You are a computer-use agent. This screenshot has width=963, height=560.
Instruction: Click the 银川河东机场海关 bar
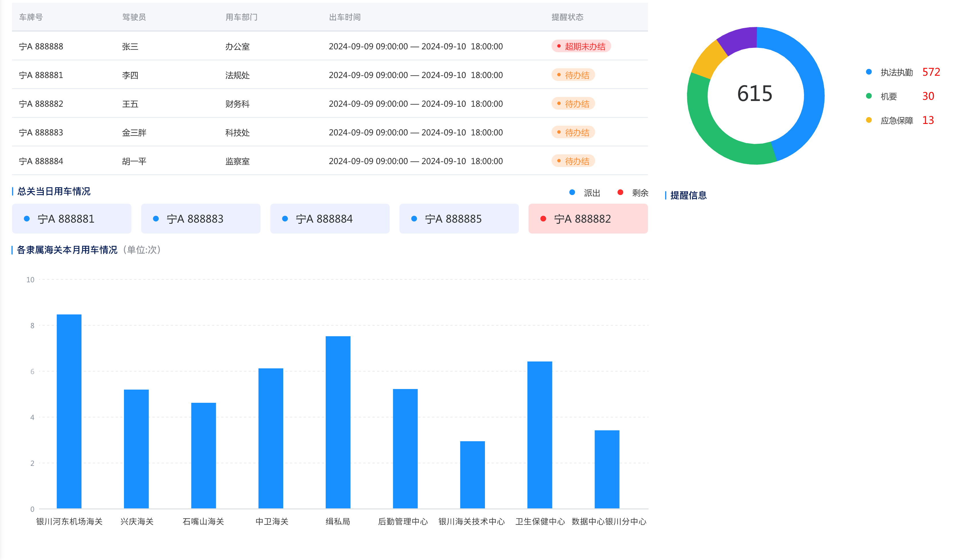tap(69, 411)
